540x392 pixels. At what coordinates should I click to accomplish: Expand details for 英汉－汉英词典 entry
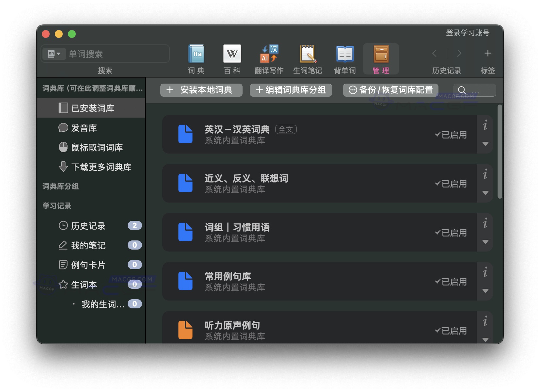(x=485, y=144)
